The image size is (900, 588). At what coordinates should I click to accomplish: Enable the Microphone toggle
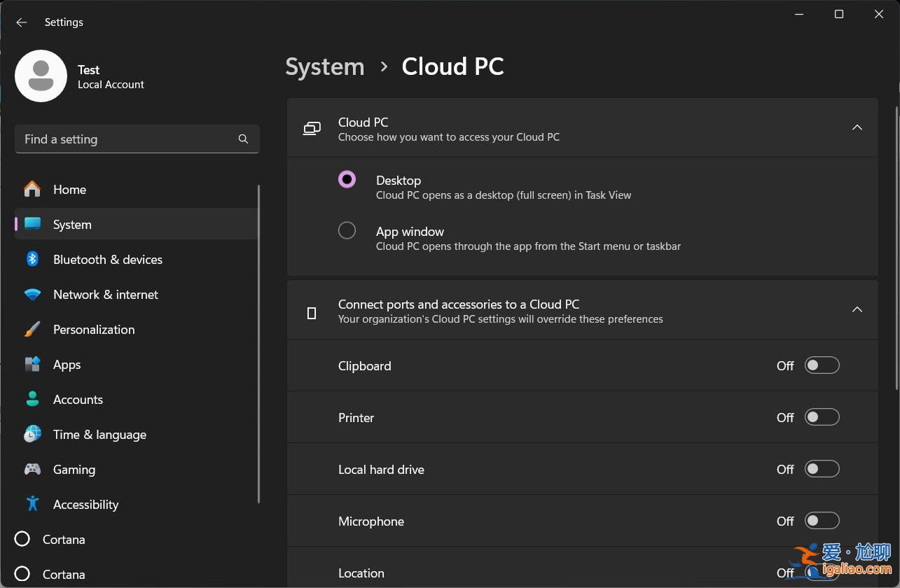(x=822, y=521)
